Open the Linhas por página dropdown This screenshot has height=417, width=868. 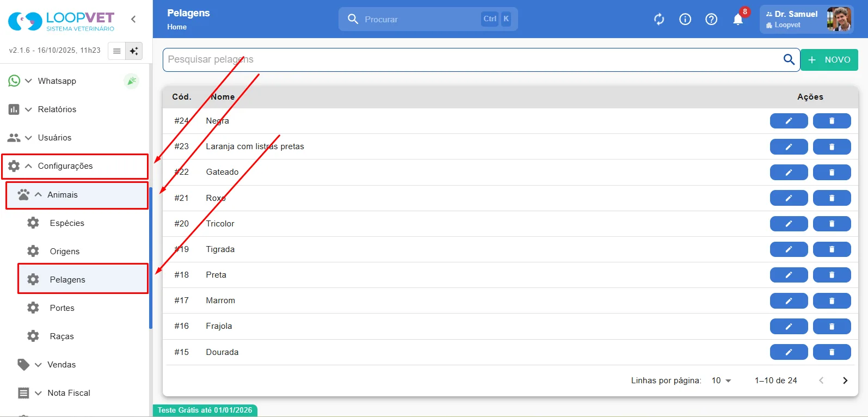pos(721,381)
